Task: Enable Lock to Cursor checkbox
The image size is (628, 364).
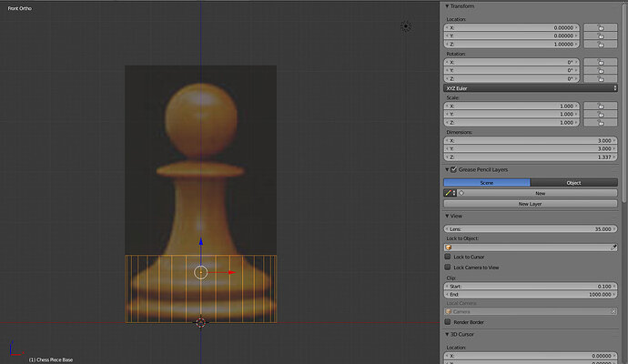Action: pyautogui.click(x=448, y=258)
